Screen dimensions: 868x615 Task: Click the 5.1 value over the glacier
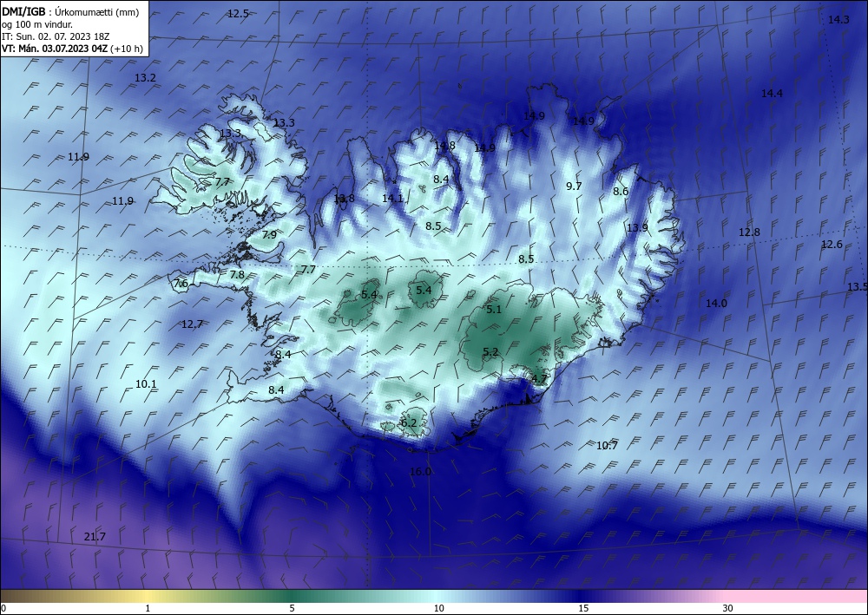point(494,310)
